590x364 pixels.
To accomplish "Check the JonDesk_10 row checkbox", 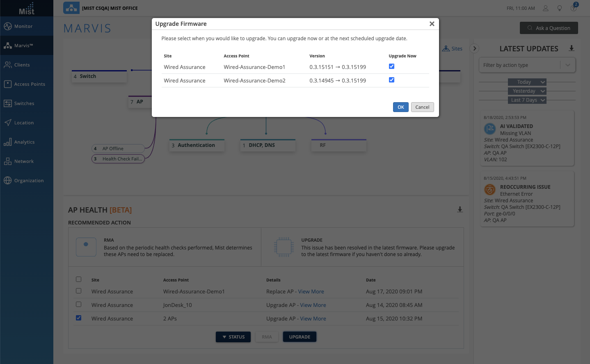I will [79, 304].
